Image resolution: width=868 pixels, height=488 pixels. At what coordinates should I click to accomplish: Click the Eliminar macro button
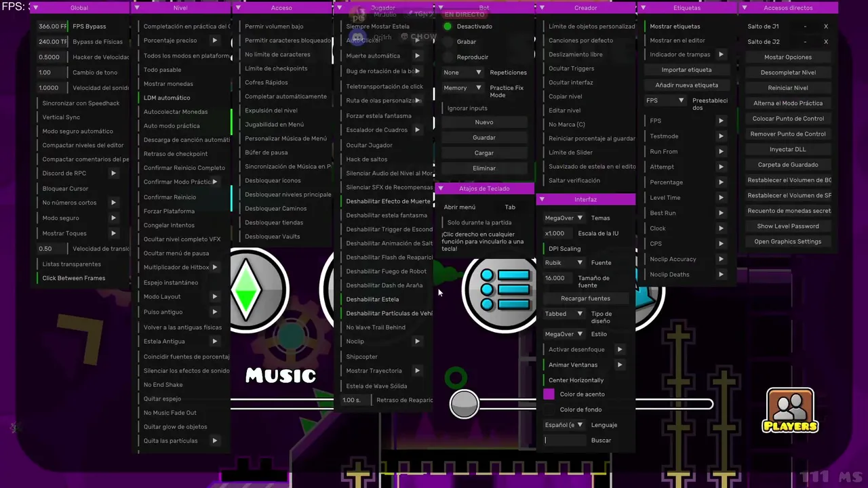(x=484, y=168)
